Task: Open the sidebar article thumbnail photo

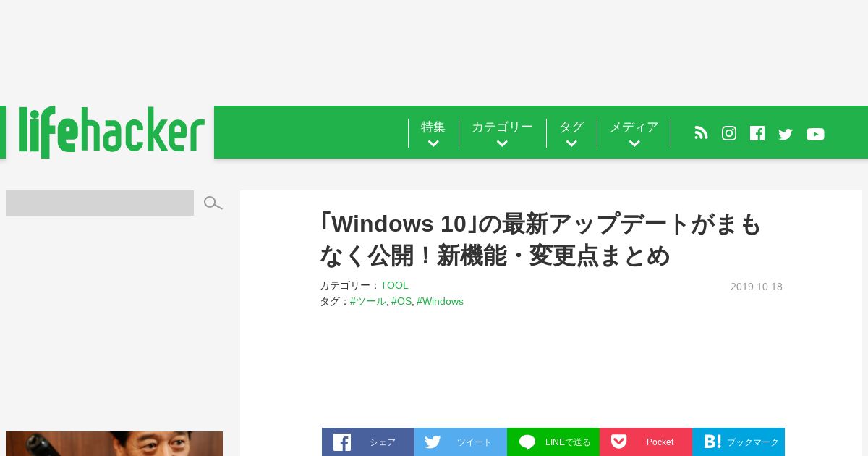Action: point(114,444)
